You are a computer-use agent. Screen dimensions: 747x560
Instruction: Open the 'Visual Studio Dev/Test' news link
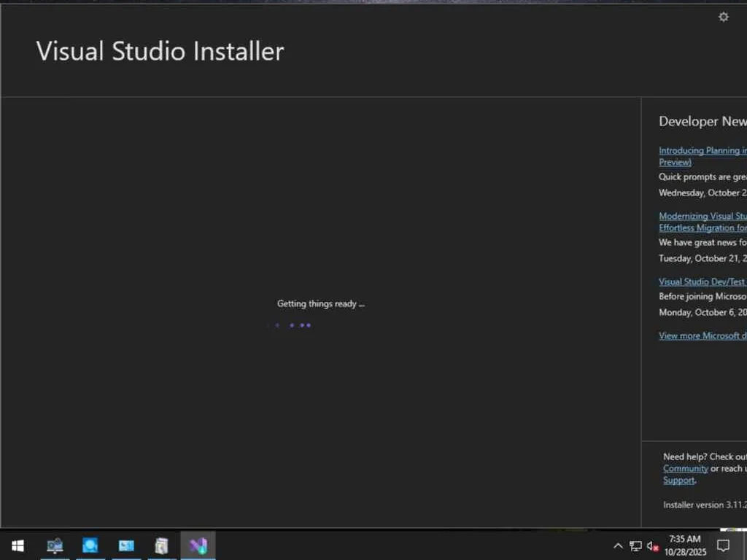(x=703, y=282)
